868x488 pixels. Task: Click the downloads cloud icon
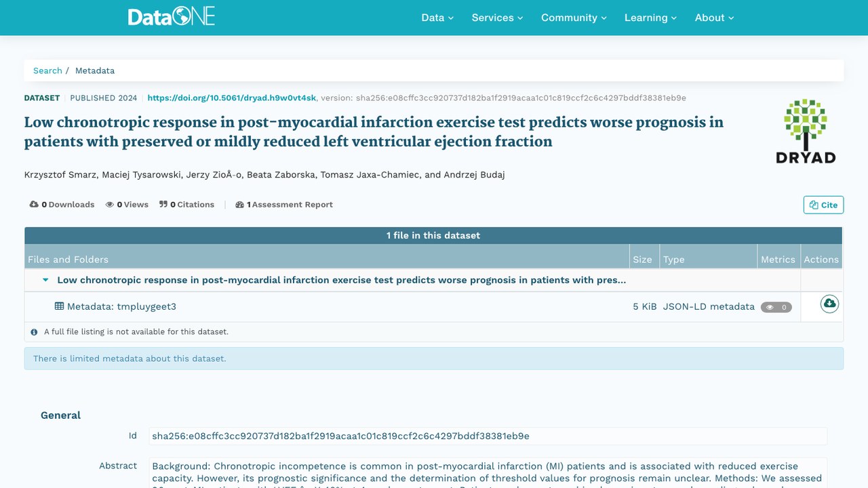34,205
